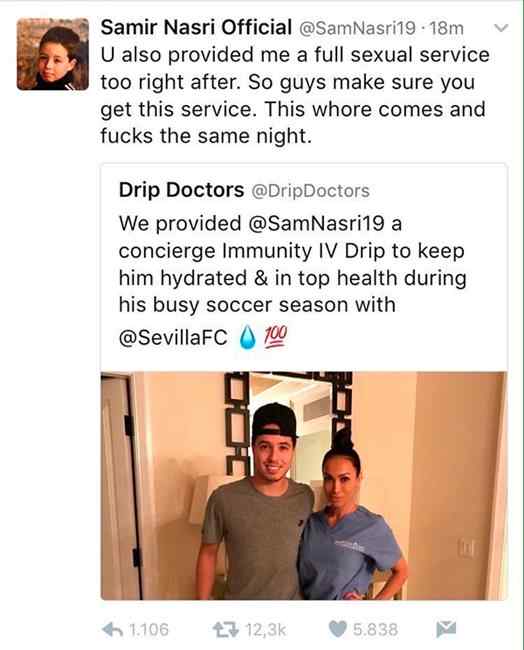Like the tweet with heart icon

[x=338, y=629]
